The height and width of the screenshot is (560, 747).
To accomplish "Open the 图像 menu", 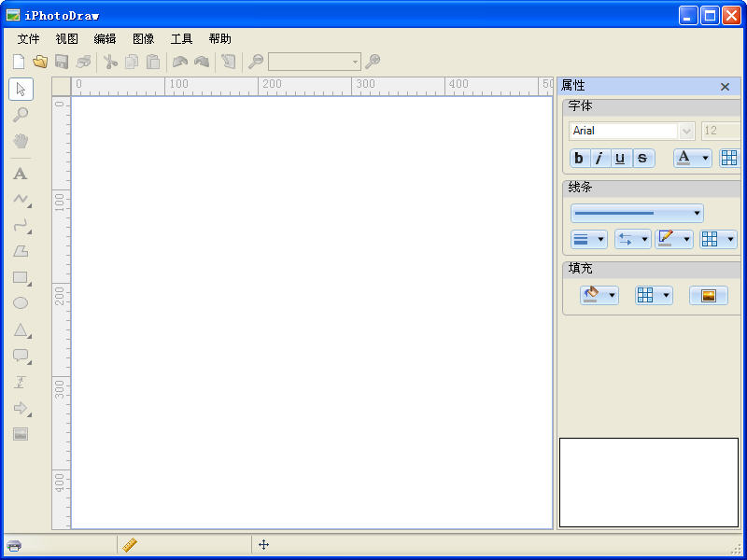I will pos(144,39).
